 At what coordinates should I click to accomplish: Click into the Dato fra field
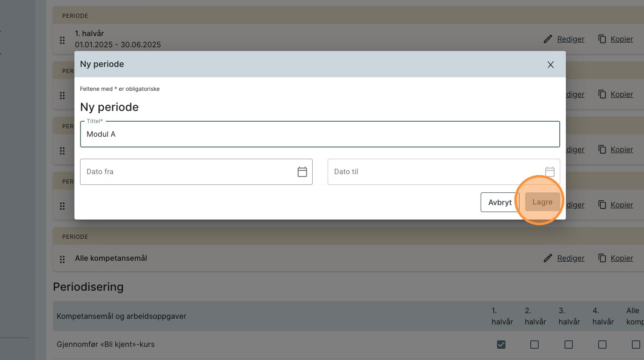click(187, 172)
